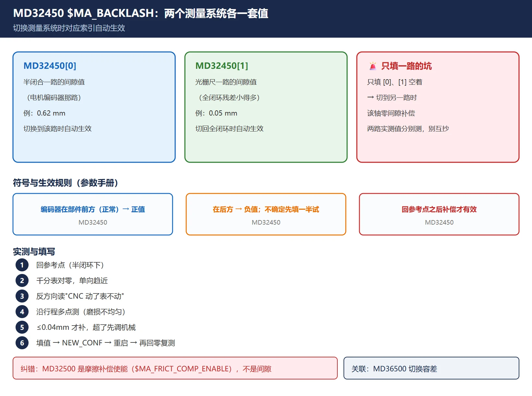This screenshot has height=396, width=532.
Task: Click the orange rule "在后方 → 负值；不确定先填一半试"
Action: (266, 210)
